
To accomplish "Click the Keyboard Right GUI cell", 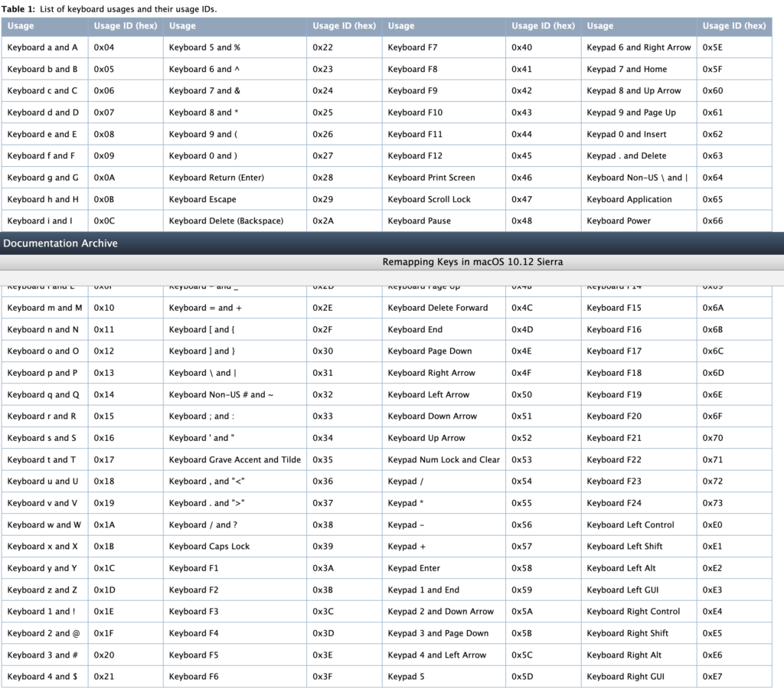I will pos(626,677).
